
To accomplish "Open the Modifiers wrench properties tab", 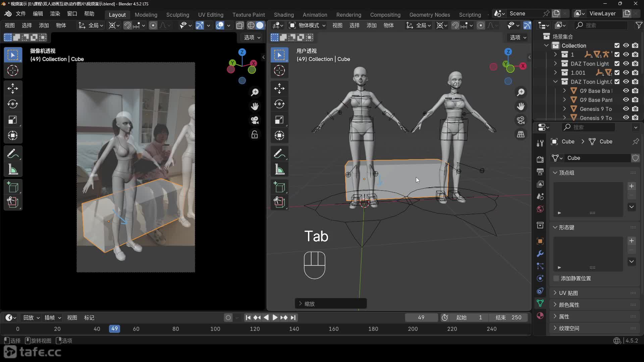I will [x=540, y=254].
